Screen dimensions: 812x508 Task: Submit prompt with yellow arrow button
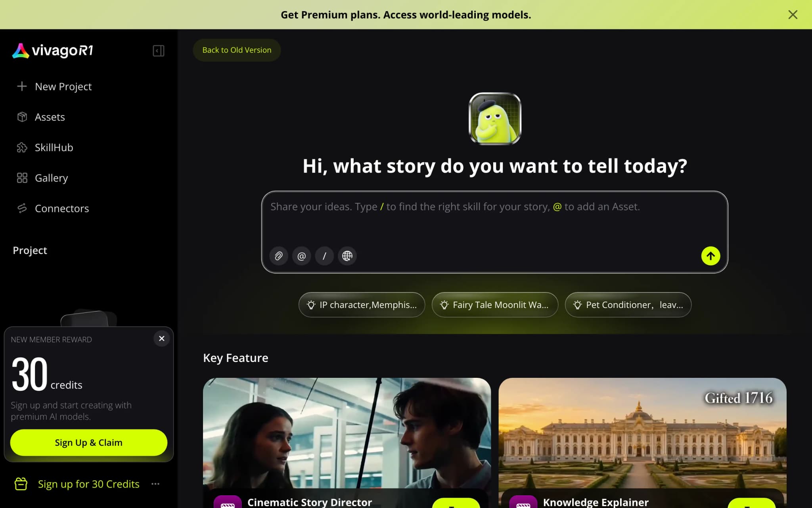coord(710,256)
